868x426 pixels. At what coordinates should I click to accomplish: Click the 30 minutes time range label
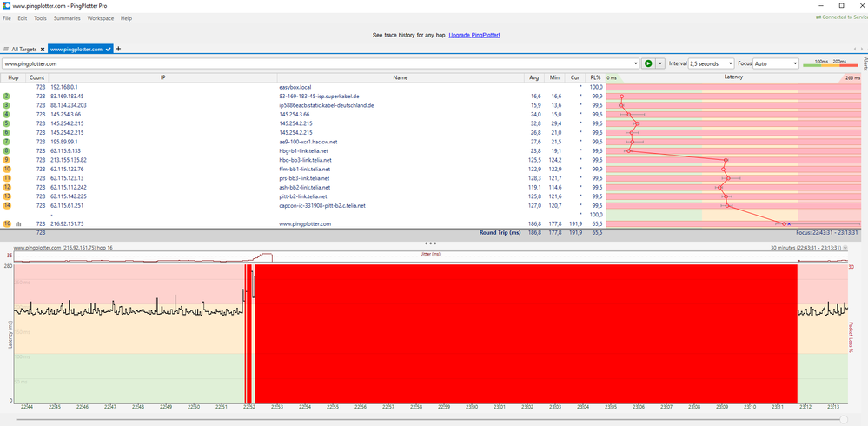[806, 248]
